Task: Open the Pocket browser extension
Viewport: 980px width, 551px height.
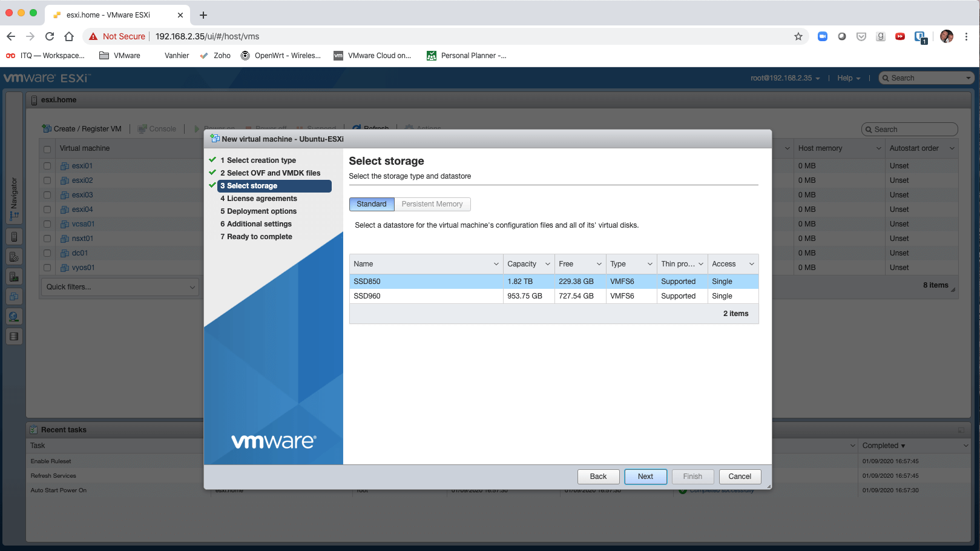Action: 861,36
